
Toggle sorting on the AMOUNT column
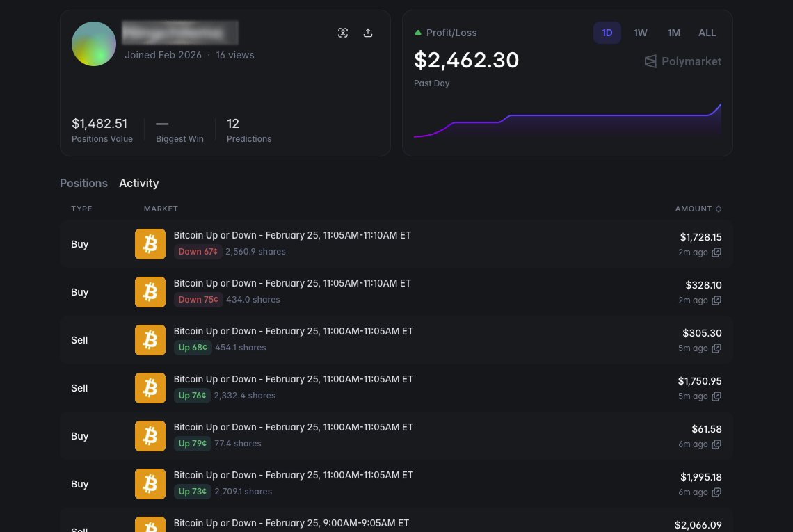pos(698,209)
